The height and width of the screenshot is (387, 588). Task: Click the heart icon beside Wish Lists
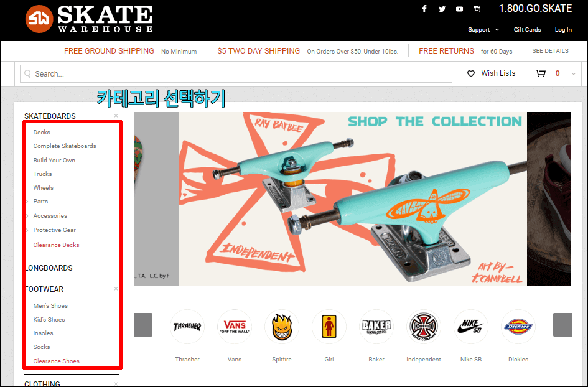point(471,73)
